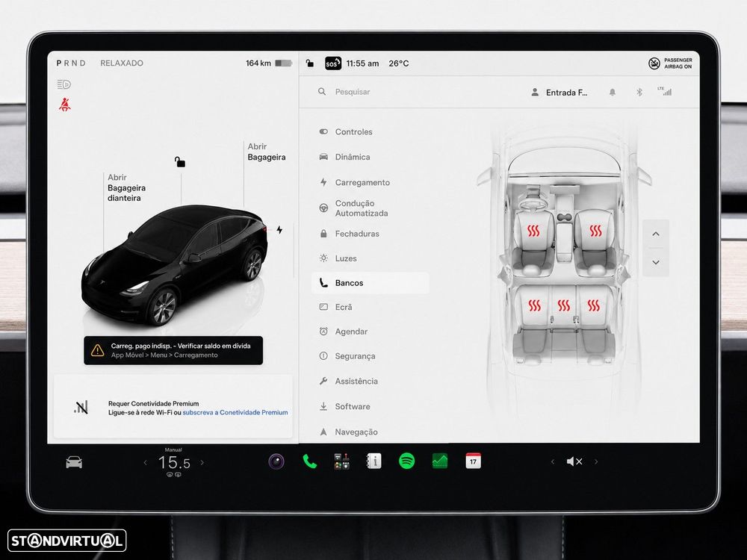Tap the up chevron beside seats

(656, 234)
